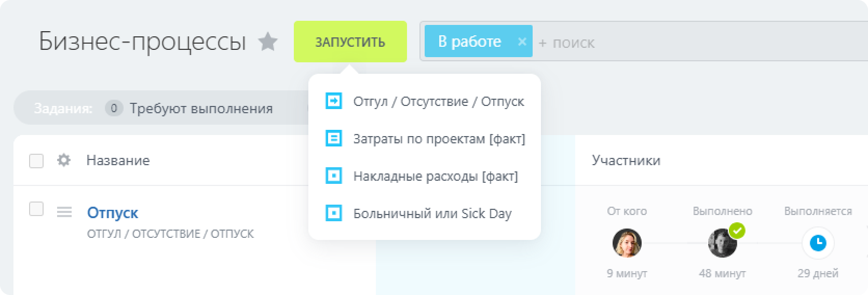Click the 'Участники' column header
The height and width of the screenshot is (295, 868).
[626, 160]
